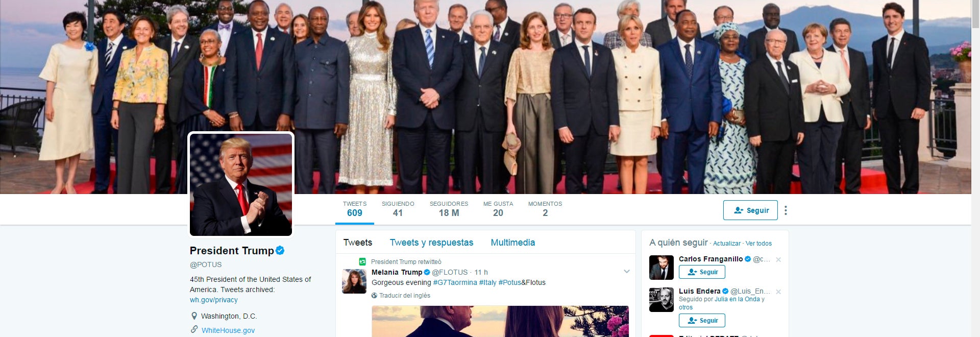980x337 pixels.
Task: Dismiss the Carlos Franganillo suggestion
Action: click(778, 260)
